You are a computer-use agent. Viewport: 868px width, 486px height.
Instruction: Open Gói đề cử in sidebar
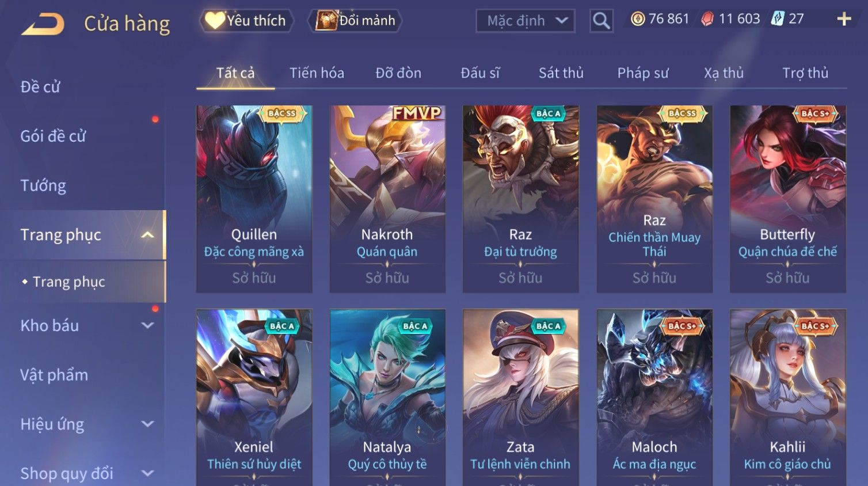[53, 136]
